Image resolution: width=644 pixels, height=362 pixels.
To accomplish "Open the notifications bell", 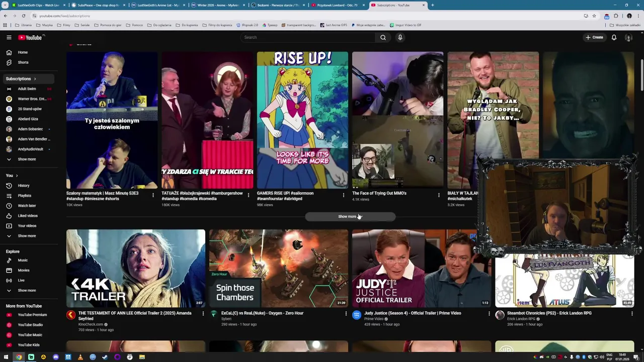I will pos(614,37).
